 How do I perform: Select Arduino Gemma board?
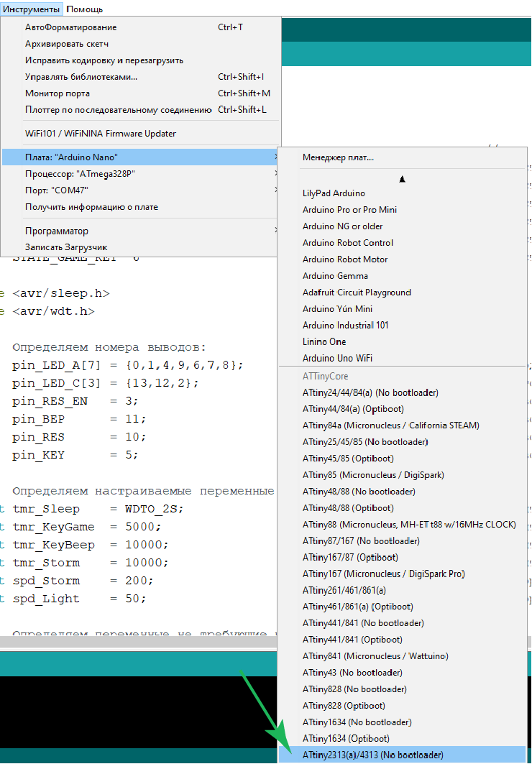pyautogui.click(x=403, y=276)
